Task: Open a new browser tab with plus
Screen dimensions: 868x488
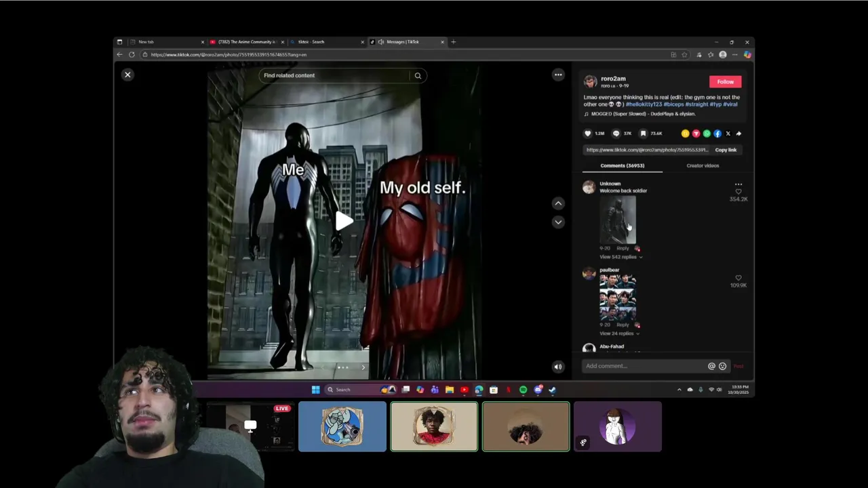Action: 454,42
